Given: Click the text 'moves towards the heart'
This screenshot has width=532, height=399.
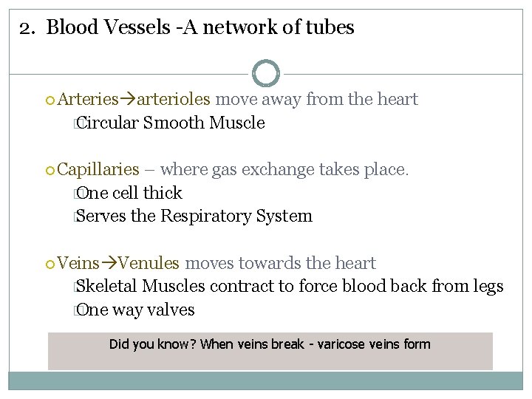Looking at the screenshot, I should [x=280, y=263].
